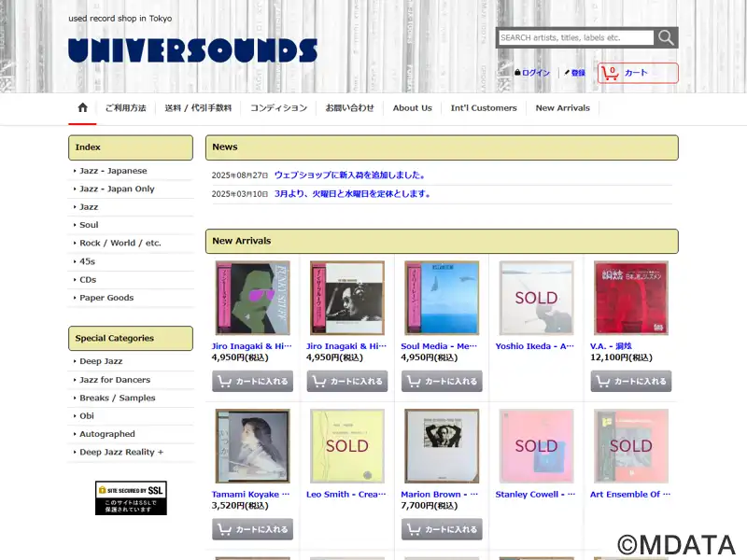The width and height of the screenshot is (747, 560).
Task: Open the red cart button
Action: click(638, 73)
